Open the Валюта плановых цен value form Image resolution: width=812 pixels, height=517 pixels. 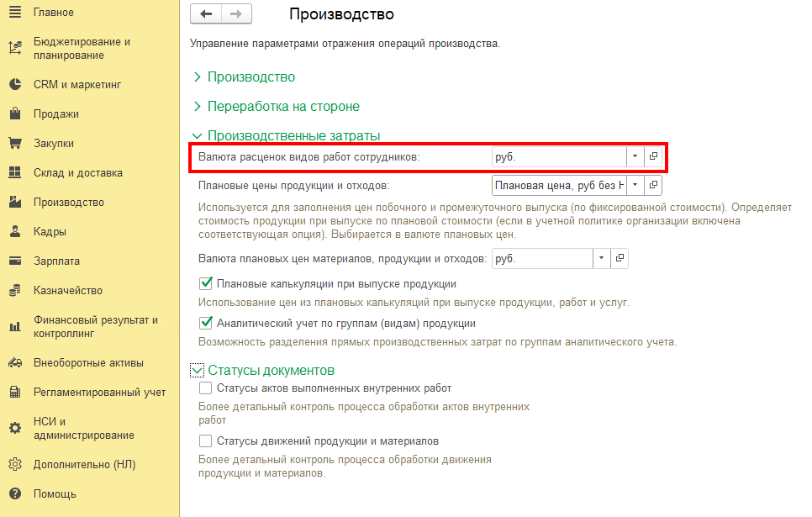620,258
